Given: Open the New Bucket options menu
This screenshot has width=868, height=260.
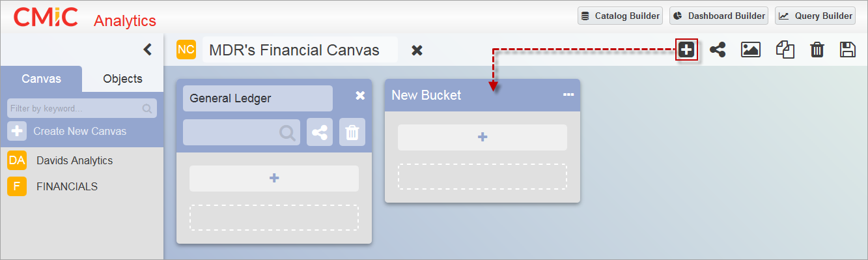Looking at the screenshot, I should coord(568,95).
